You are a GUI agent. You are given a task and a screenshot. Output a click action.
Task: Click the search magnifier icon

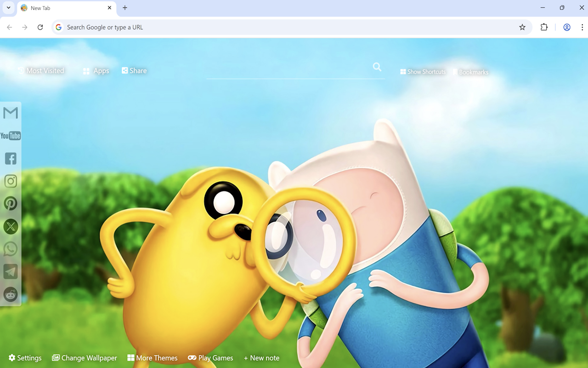coord(377,67)
